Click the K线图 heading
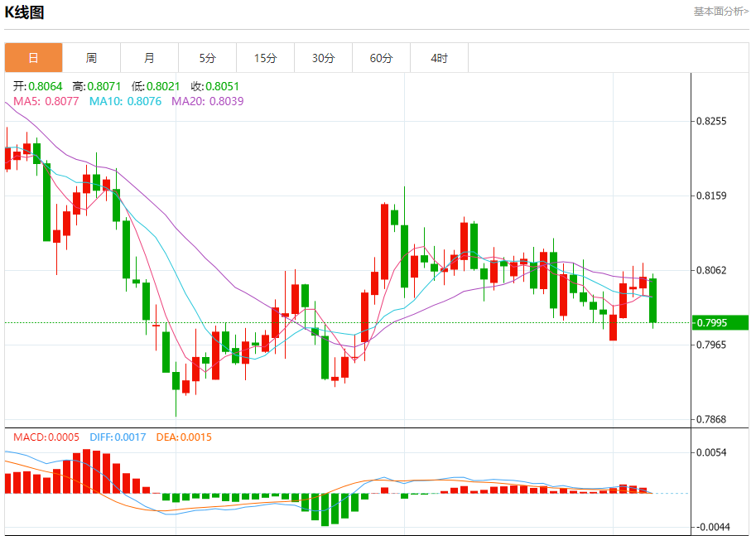 24,12
